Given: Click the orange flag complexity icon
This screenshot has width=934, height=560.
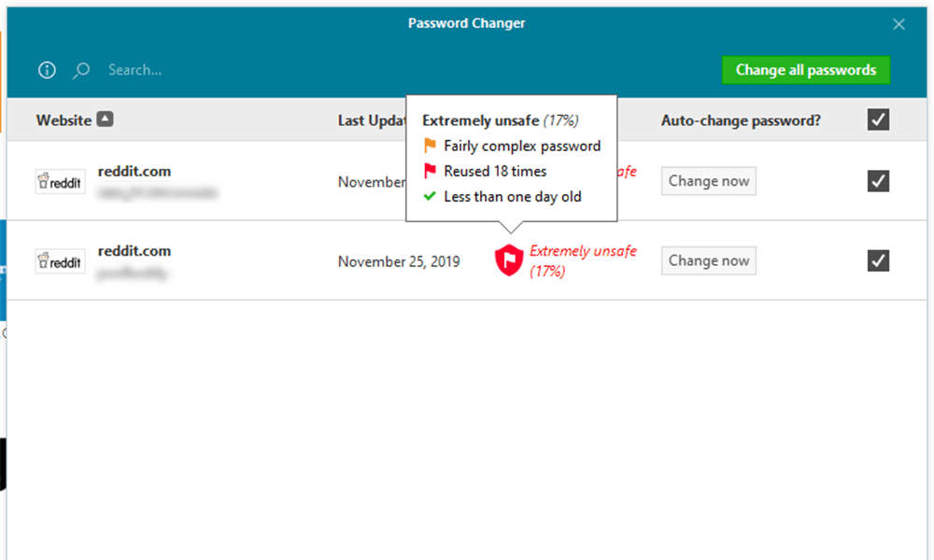Looking at the screenshot, I should point(430,146).
